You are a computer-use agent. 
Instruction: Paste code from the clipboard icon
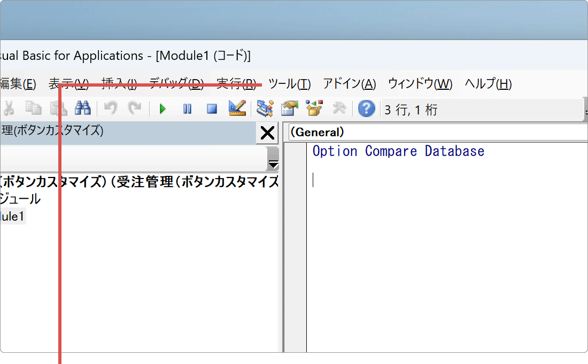(59, 109)
